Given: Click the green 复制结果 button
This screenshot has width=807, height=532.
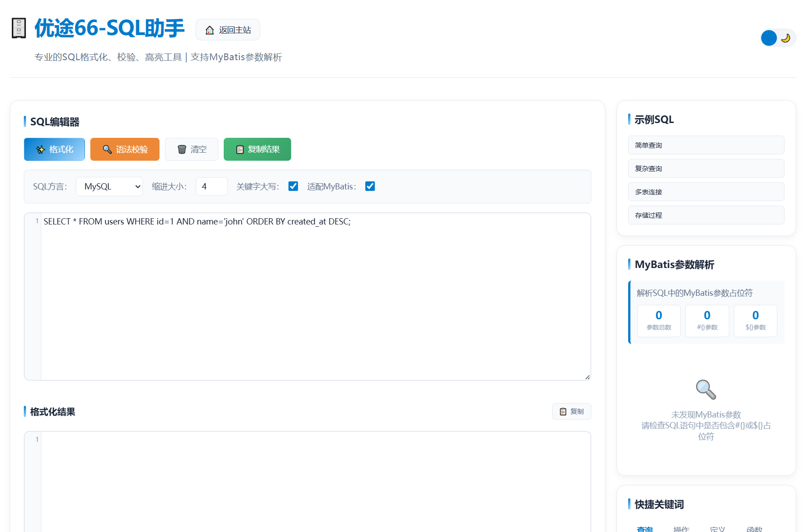Looking at the screenshot, I should point(257,149).
